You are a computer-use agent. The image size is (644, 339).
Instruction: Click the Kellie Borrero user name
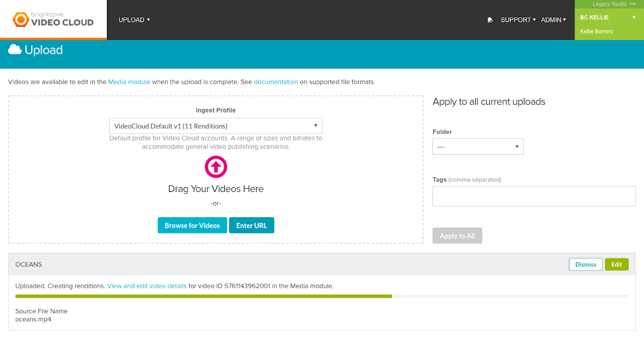point(596,31)
